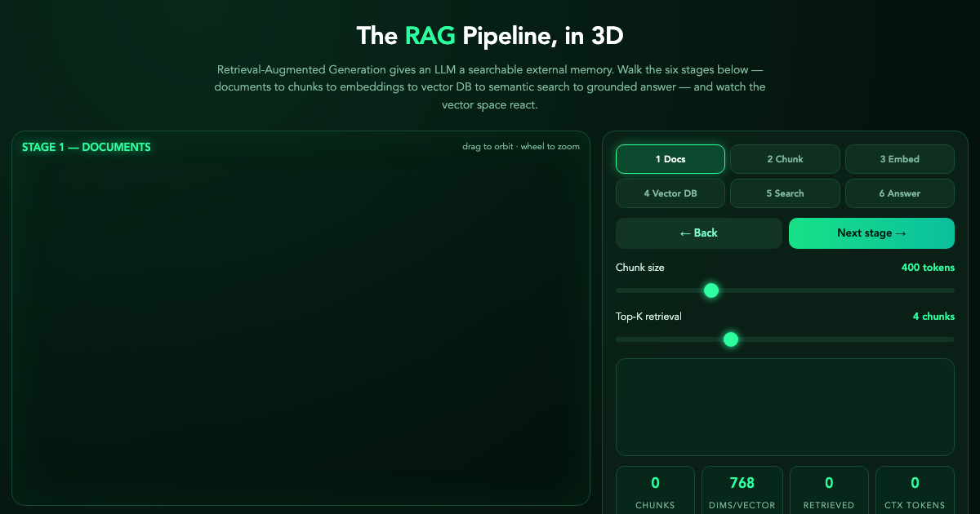Click the Top-K retrieval label
The image size is (980, 514).
click(648, 317)
